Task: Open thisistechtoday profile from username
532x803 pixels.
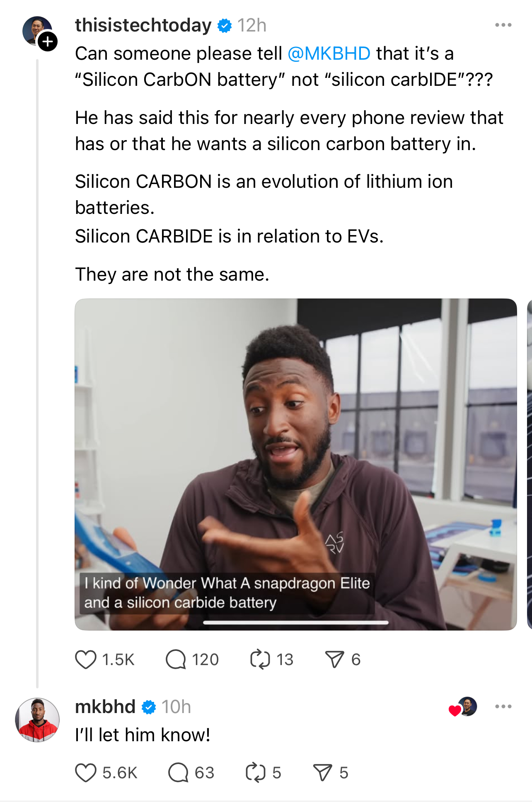Action: coord(143,25)
